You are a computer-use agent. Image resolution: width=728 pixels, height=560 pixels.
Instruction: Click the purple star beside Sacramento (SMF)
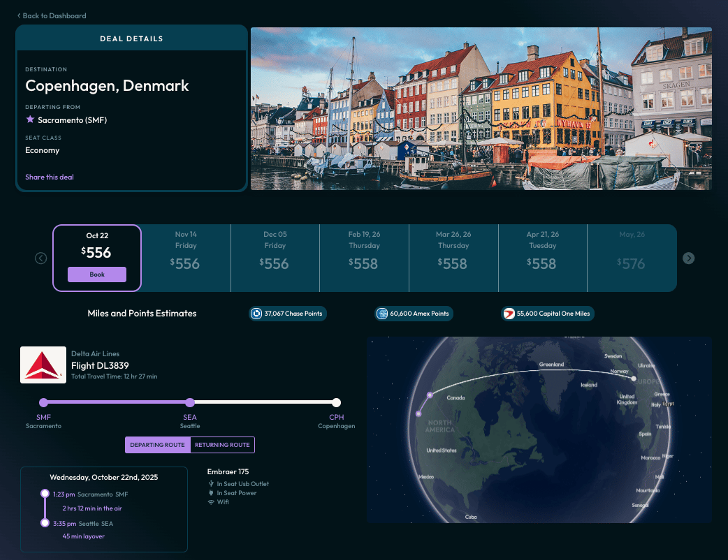[x=30, y=119]
